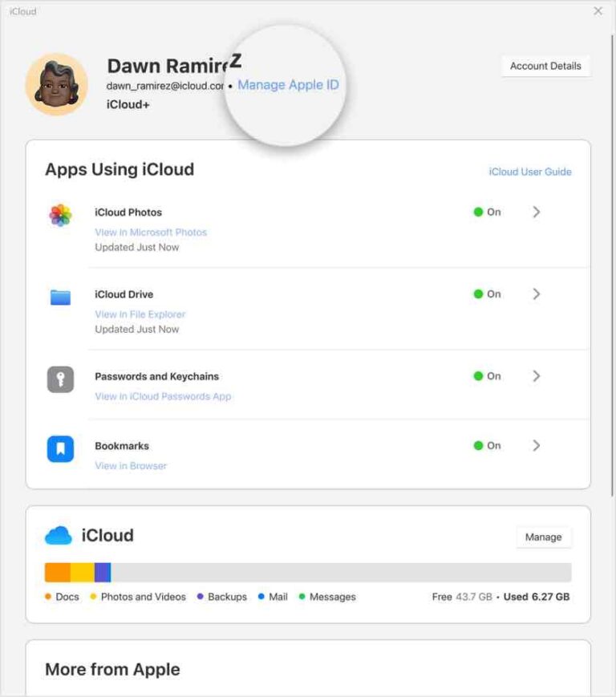
Task: Click the blue Bookmarks icon
Action: coord(60,448)
